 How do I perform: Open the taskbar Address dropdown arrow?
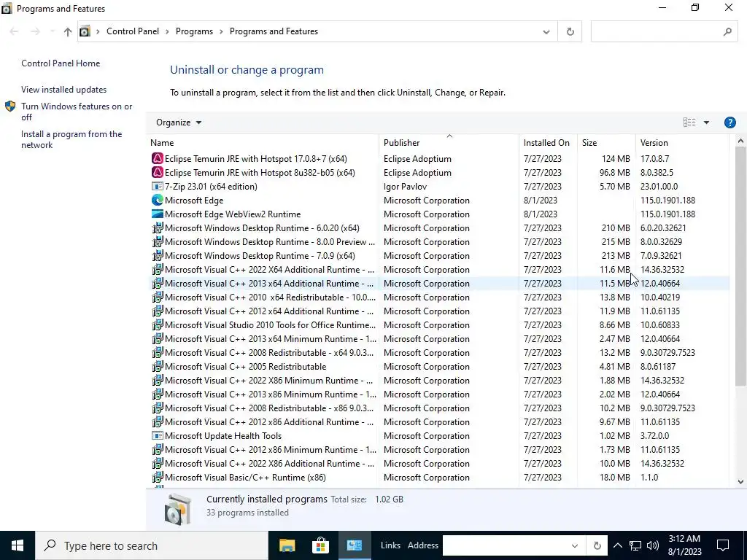pyautogui.click(x=575, y=545)
